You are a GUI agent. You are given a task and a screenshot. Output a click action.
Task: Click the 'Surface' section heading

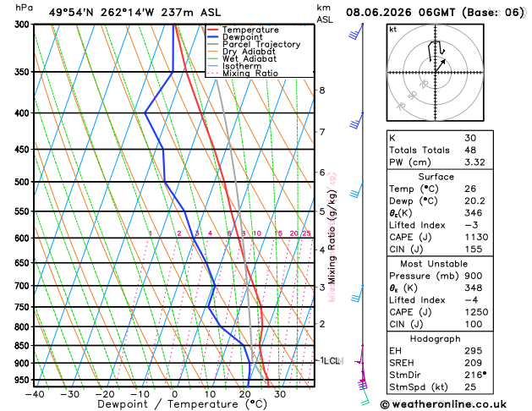[436, 177]
